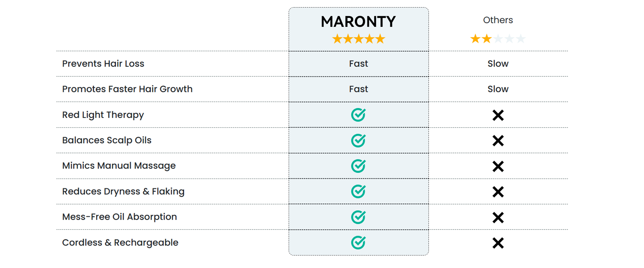Select the Promotes Faster Hair Growth label
The image size is (644, 268).
pos(127,89)
